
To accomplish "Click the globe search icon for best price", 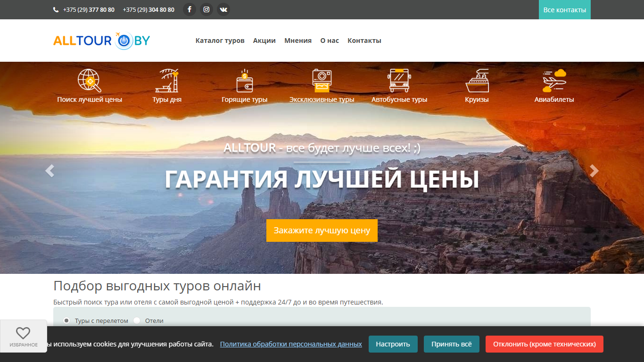I will coord(90,81).
